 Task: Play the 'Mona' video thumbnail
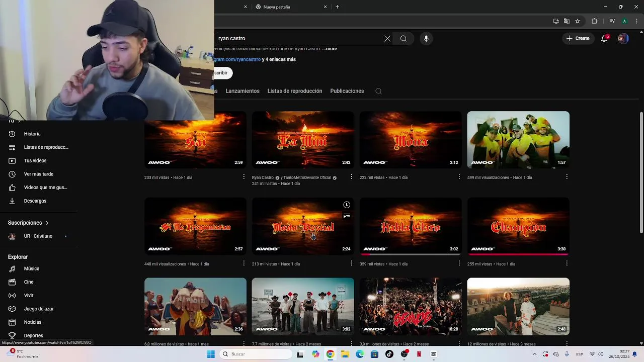(x=411, y=140)
